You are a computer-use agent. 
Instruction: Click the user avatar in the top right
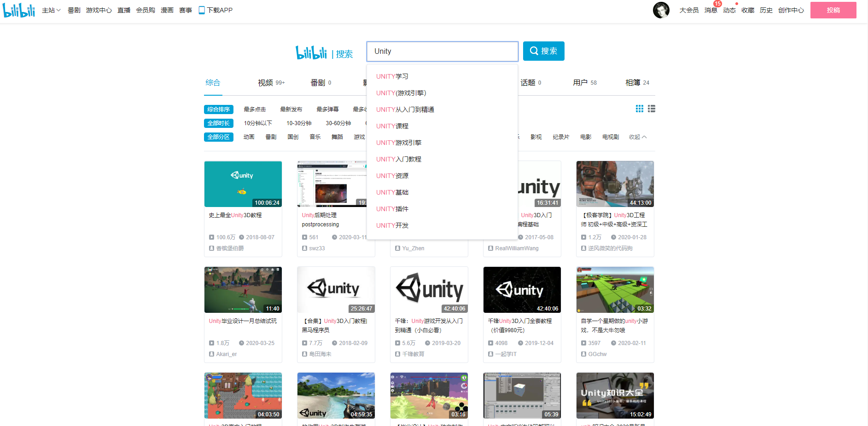[x=661, y=10]
